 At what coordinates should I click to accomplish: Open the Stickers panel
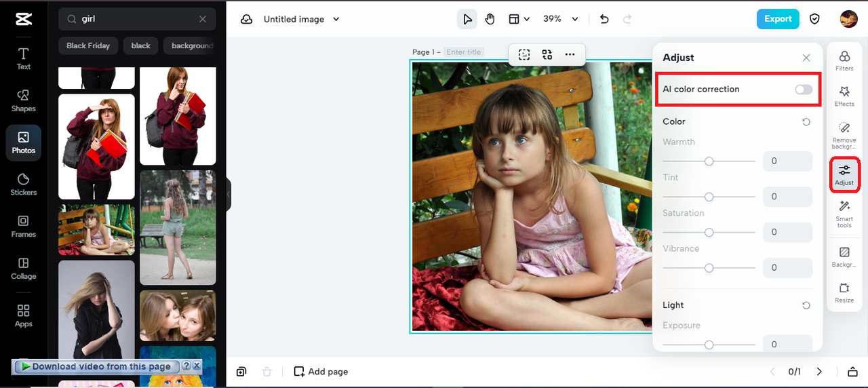click(x=24, y=185)
